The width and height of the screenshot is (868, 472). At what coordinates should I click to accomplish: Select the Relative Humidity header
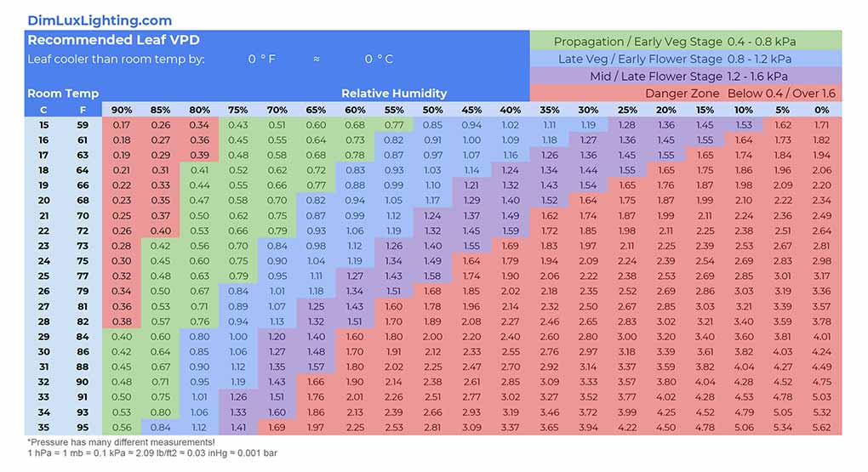(394, 94)
